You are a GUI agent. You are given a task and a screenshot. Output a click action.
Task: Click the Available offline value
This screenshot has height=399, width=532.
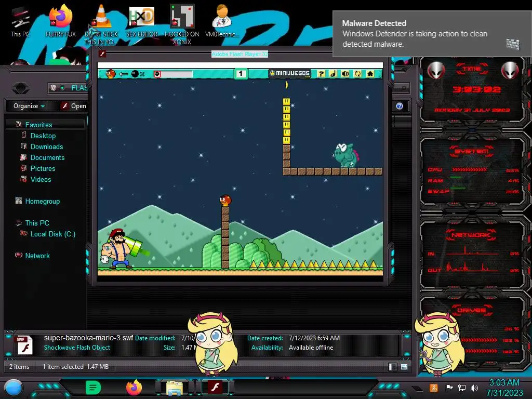point(311,348)
